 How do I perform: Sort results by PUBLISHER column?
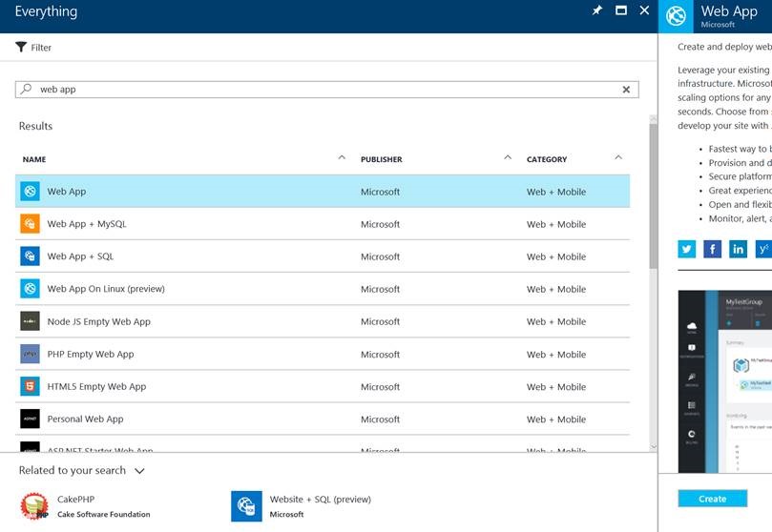point(381,159)
